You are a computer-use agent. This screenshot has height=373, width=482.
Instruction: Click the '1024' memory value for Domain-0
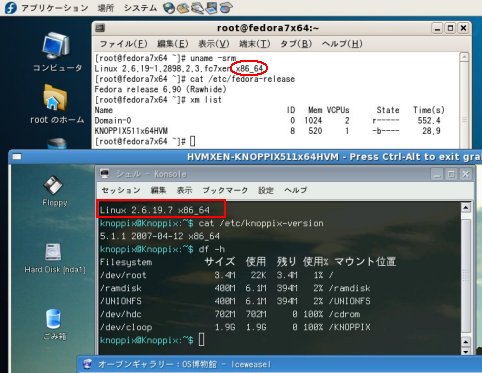point(313,120)
